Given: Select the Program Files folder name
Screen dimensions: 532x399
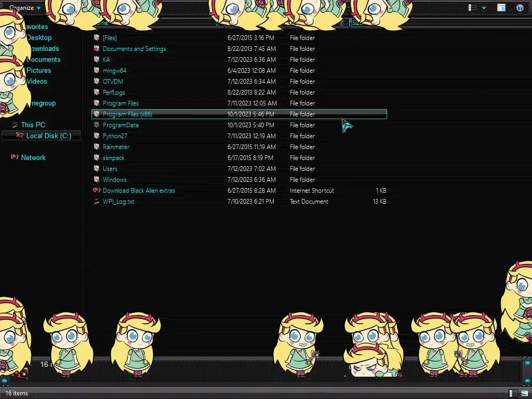Looking at the screenshot, I should click(x=121, y=103).
